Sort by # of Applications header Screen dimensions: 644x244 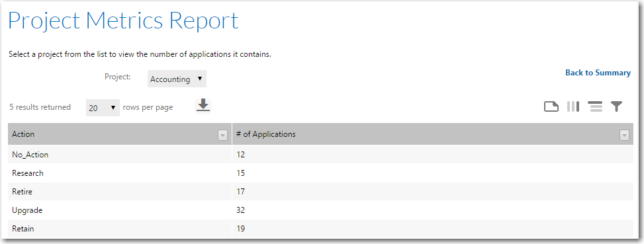[265, 134]
